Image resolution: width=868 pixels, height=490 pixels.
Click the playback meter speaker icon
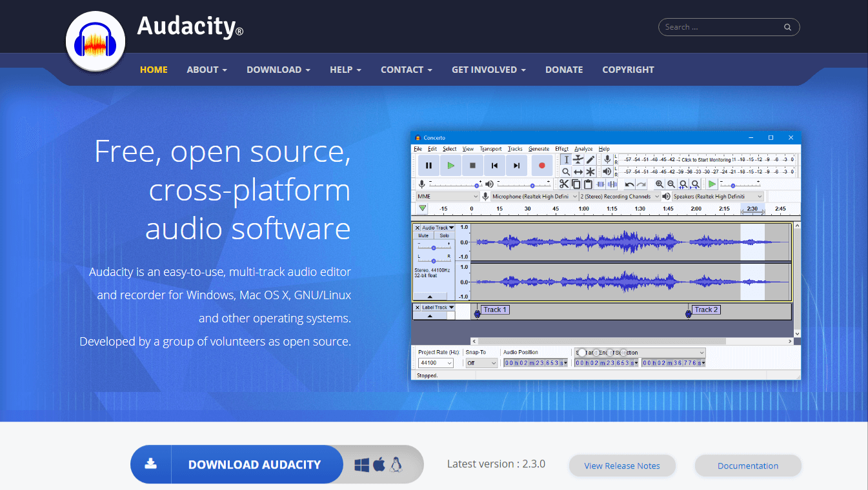click(607, 172)
